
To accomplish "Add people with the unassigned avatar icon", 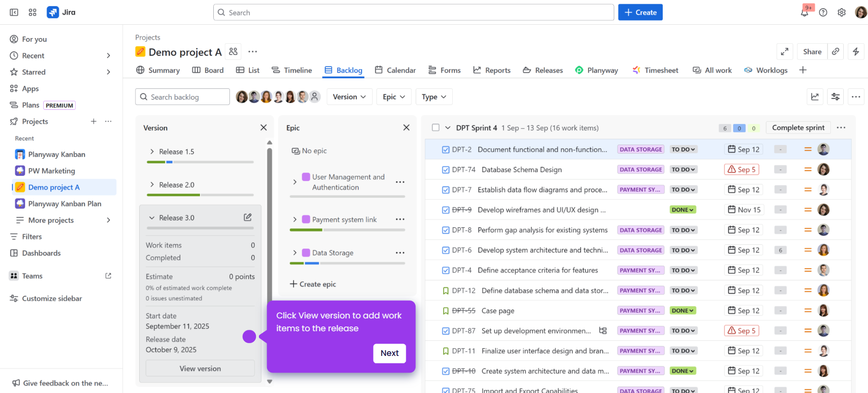I will click(315, 97).
